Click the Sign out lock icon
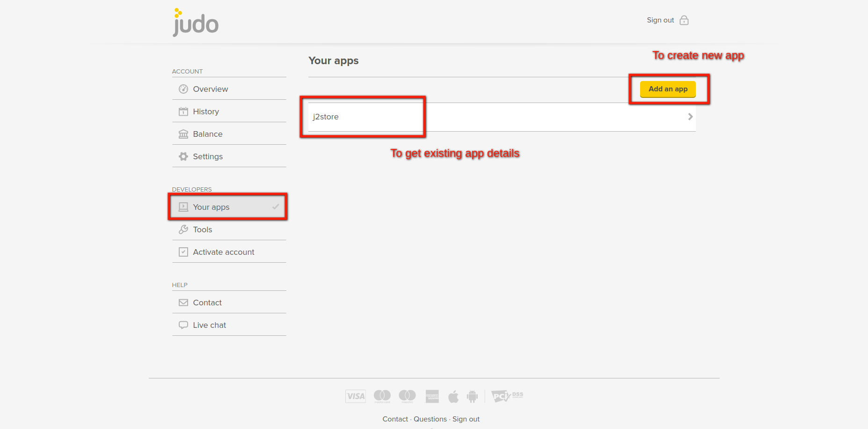Screen dimensions: 868x429 click(684, 20)
